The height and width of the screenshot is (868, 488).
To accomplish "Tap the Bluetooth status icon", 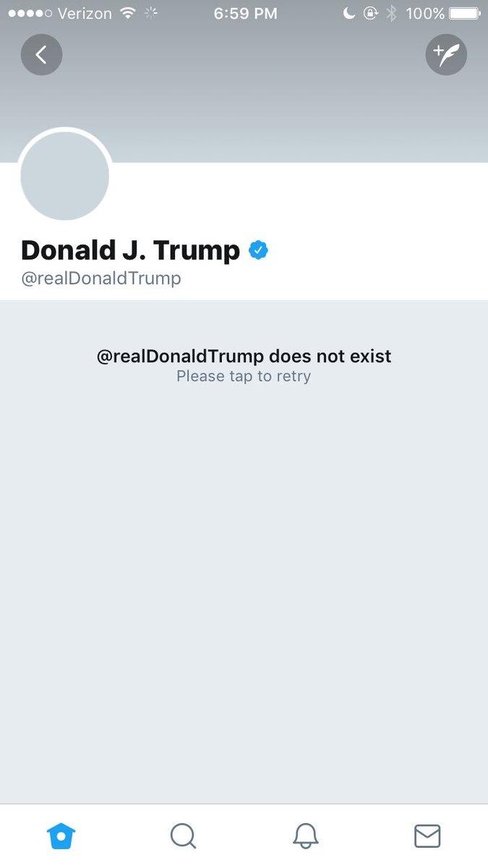I will (392, 13).
